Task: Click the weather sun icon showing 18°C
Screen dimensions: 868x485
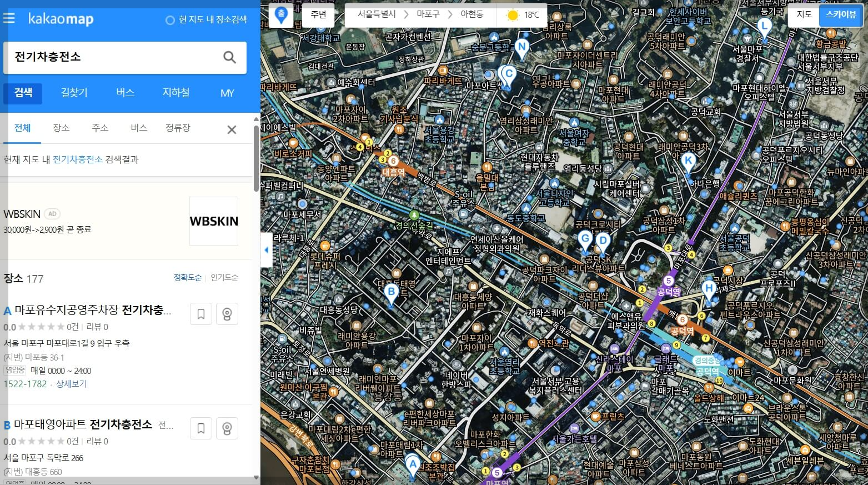Action: [513, 15]
